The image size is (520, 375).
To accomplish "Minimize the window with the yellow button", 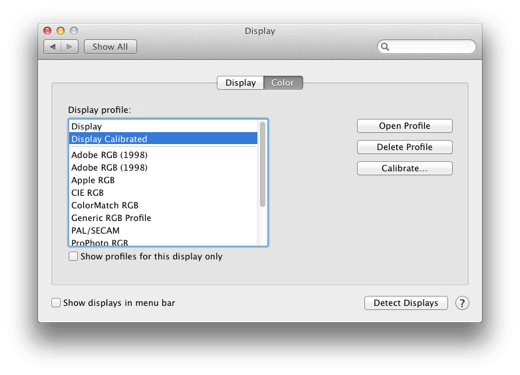I will (x=61, y=31).
